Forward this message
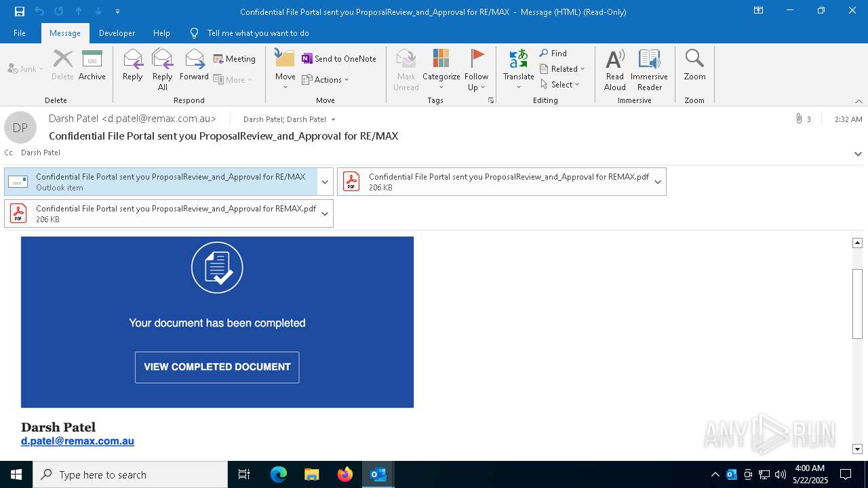868x488 pixels. click(x=195, y=65)
